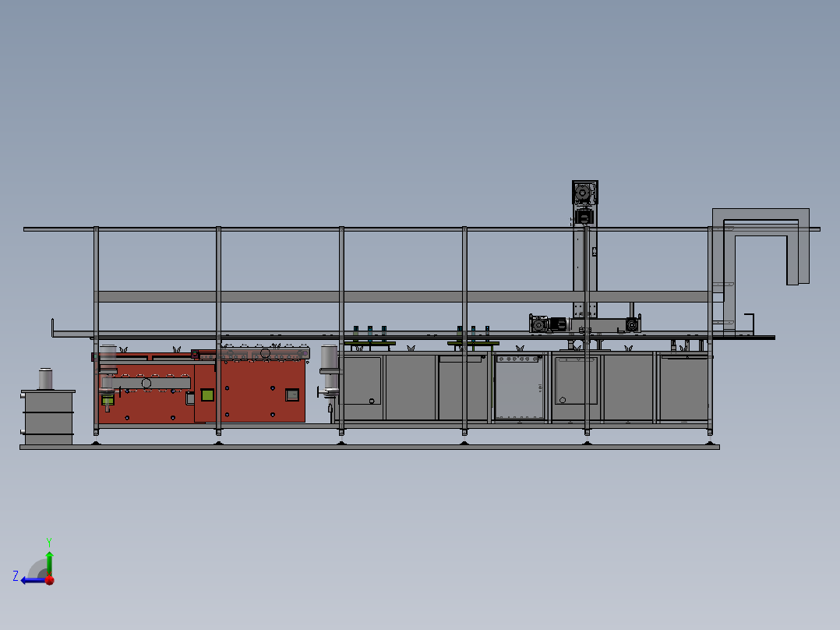The image size is (840, 630).
Task: Select the small cylinder atop the left tank
Action: pos(45,378)
